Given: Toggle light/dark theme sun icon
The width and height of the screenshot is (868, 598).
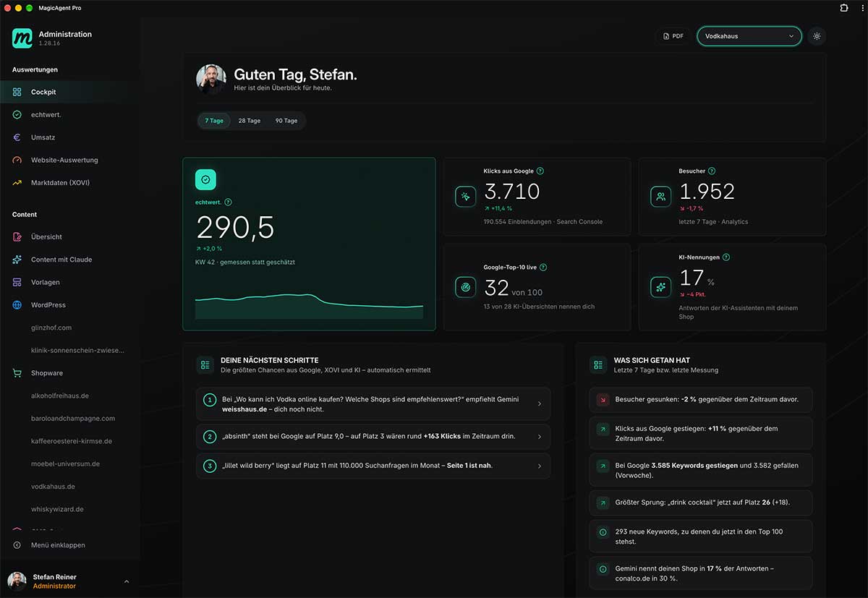Looking at the screenshot, I should pos(817,36).
